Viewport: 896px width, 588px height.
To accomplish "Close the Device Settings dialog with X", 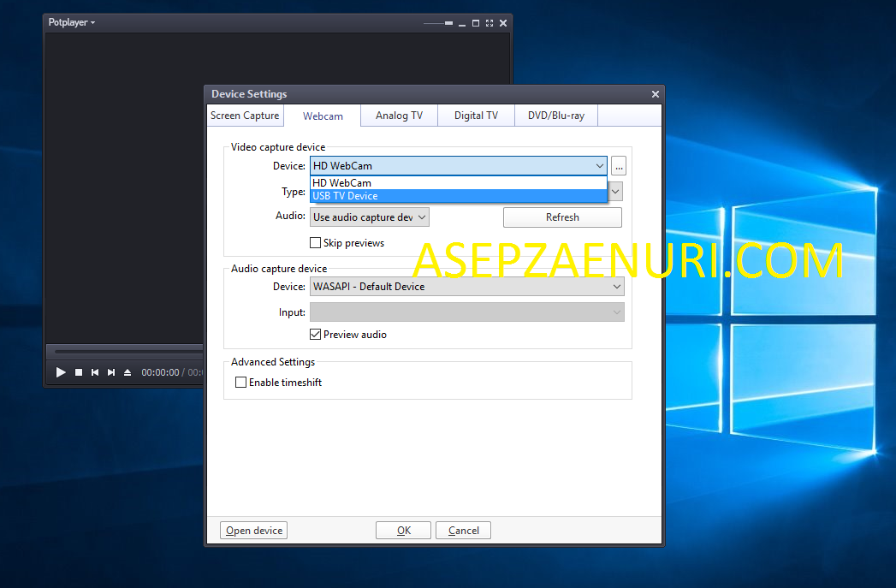I will click(x=655, y=94).
